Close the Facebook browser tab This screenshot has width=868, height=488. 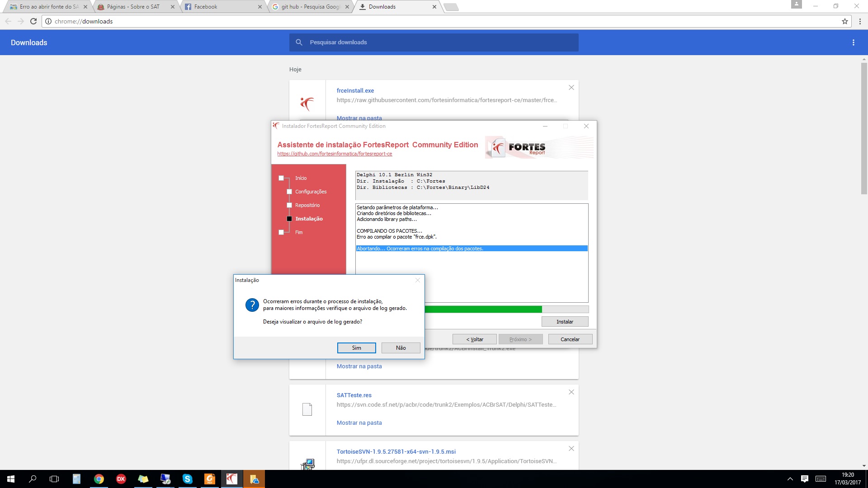[259, 7]
